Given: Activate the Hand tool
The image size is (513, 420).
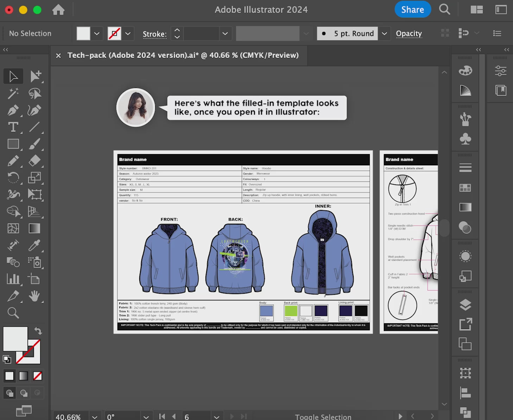Looking at the screenshot, I should coord(34,296).
